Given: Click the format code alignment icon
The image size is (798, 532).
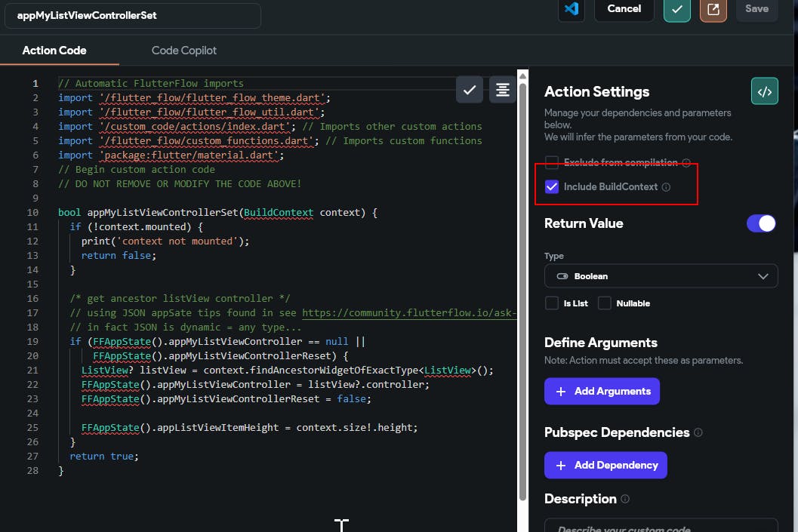Looking at the screenshot, I should tap(502, 90).
